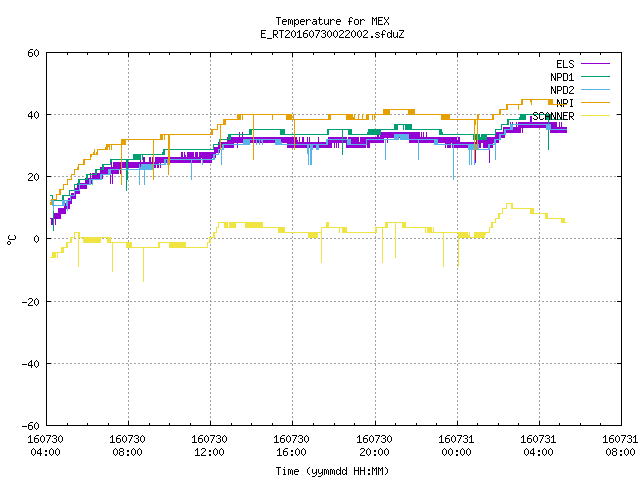Click the y-axis label 20
Screen dimensions: 640x480
(33, 177)
